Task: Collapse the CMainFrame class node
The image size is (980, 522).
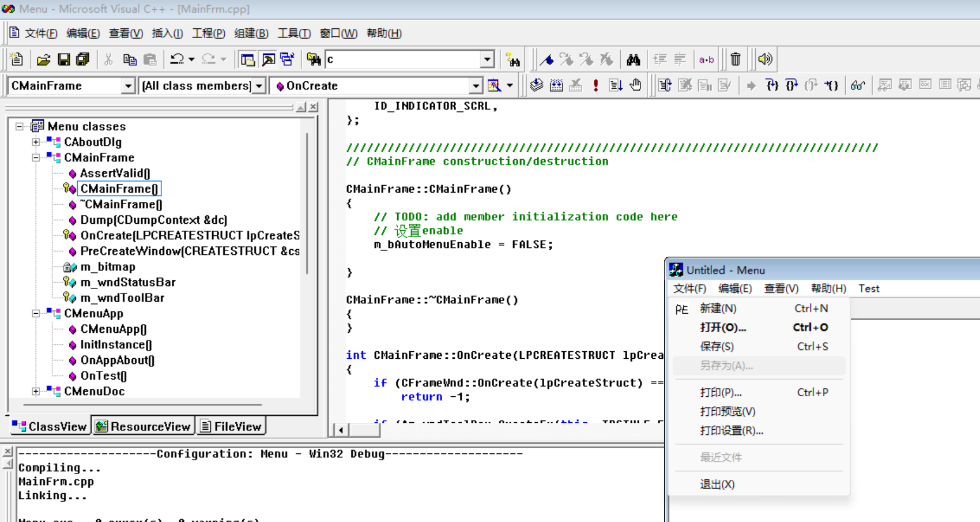Action: [x=36, y=157]
